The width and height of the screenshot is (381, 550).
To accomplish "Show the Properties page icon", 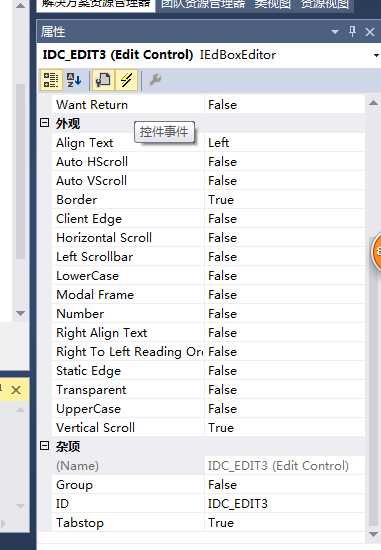I will point(103,80).
